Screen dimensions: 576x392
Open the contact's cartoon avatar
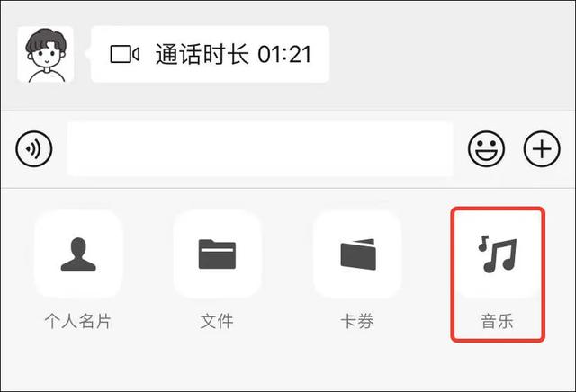pos(46,54)
